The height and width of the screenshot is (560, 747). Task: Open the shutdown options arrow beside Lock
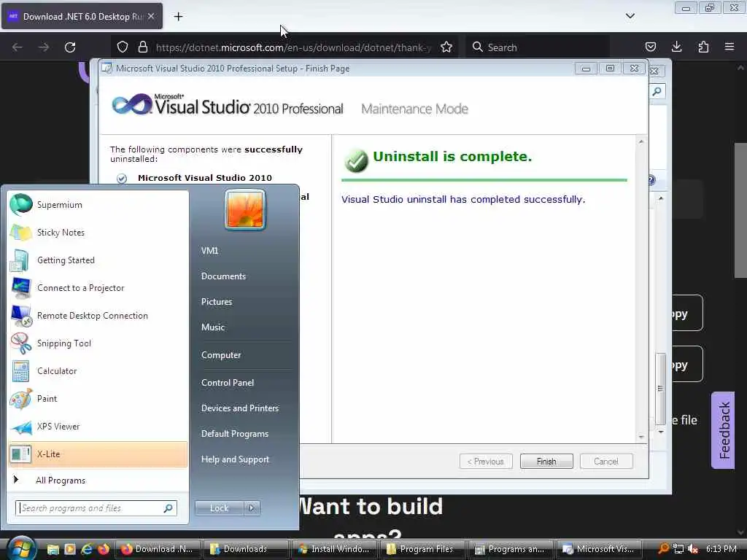click(x=252, y=508)
